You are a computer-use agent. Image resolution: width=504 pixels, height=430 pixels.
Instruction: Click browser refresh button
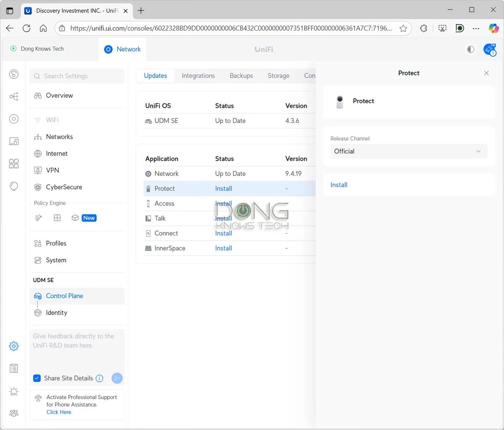[26, 28]
